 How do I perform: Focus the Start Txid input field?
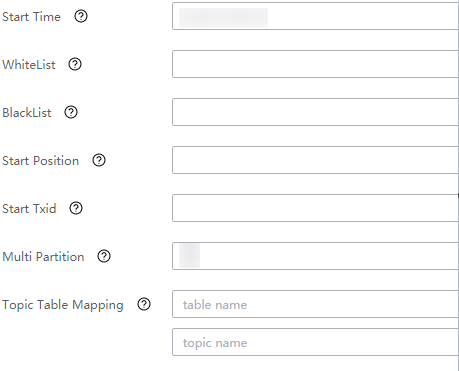click(315, 208)
